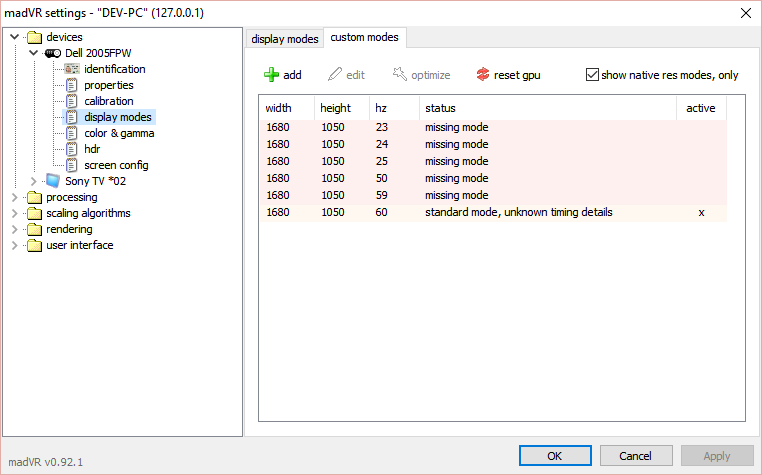Image resolution: width=762 pixels, height=475 pixels.
Task: Click the processing folder icon
Action: coord(35,197)
